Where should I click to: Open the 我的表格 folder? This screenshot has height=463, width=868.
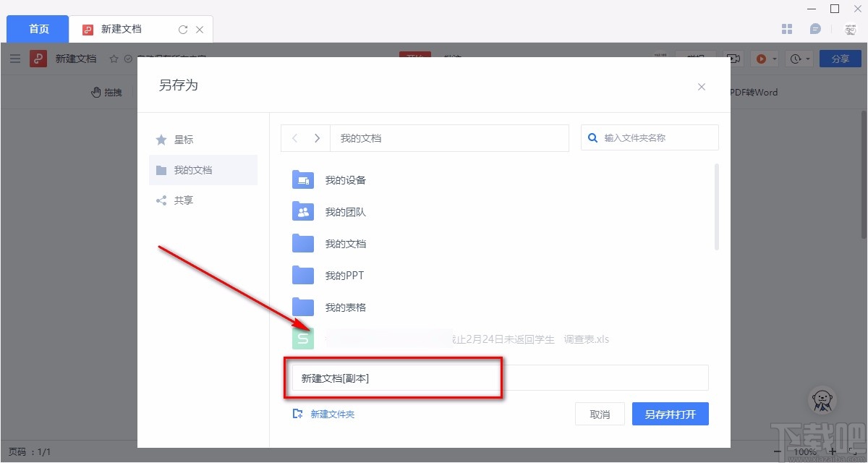(345, 307)
